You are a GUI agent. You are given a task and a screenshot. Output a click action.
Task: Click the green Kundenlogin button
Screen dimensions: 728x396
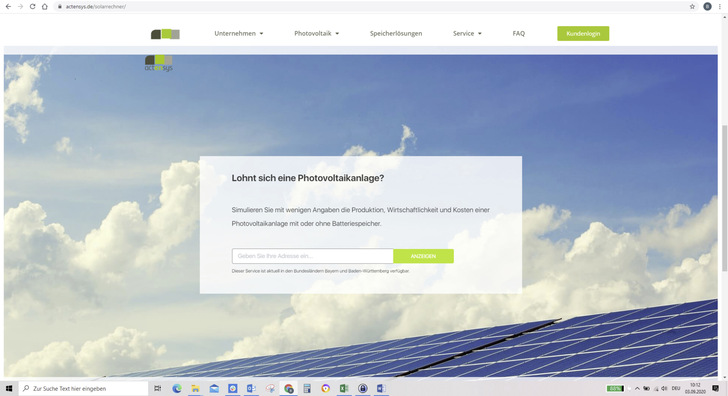[x=583, y=33]
